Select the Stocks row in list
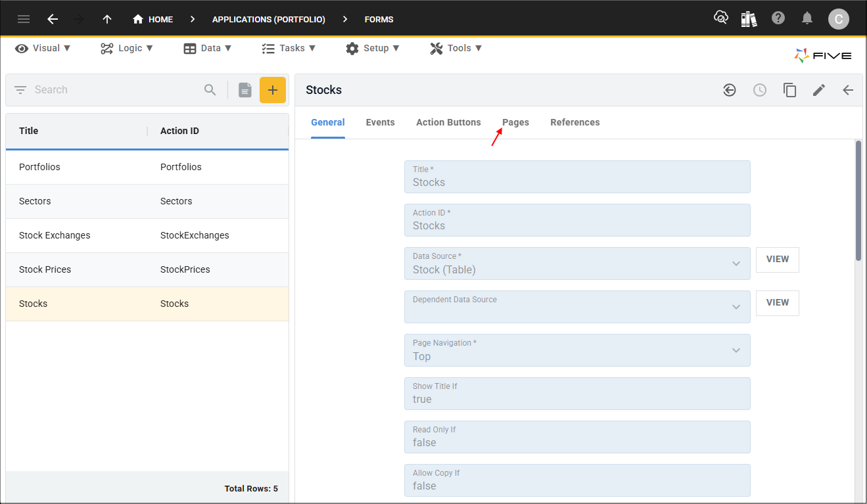This screenshot has width=867, height=504. click(147, 304)
